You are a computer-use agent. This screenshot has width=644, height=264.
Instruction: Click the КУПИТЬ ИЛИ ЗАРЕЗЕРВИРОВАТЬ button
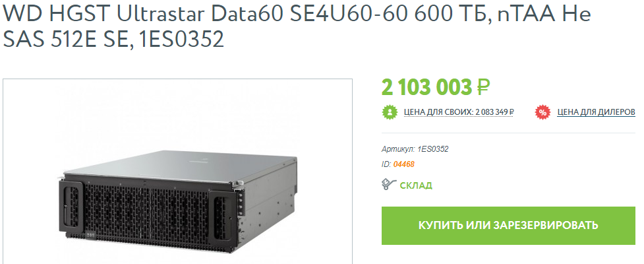pyautogui.click(x=508, y=225)
